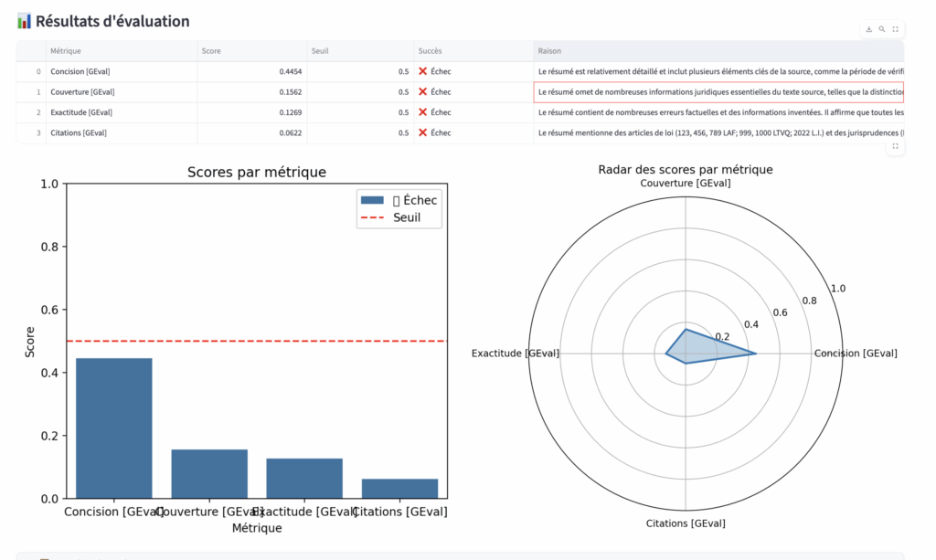Click the Concision bar in the bar chart

click(113, 428)
